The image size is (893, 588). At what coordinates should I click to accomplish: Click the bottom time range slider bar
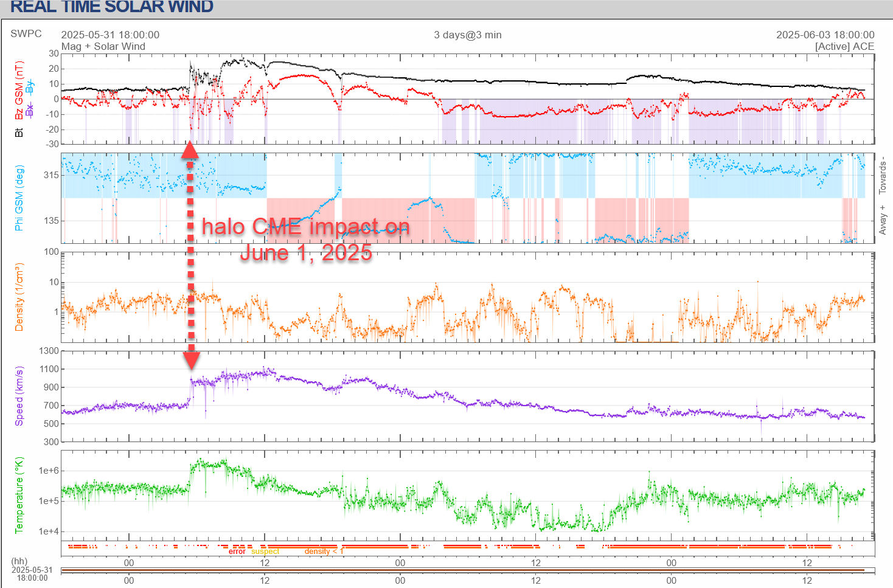click(x=462, y=570)
